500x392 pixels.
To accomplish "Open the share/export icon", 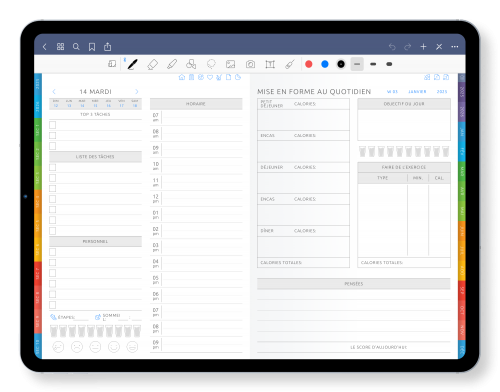I will click(x=107, y=47).
